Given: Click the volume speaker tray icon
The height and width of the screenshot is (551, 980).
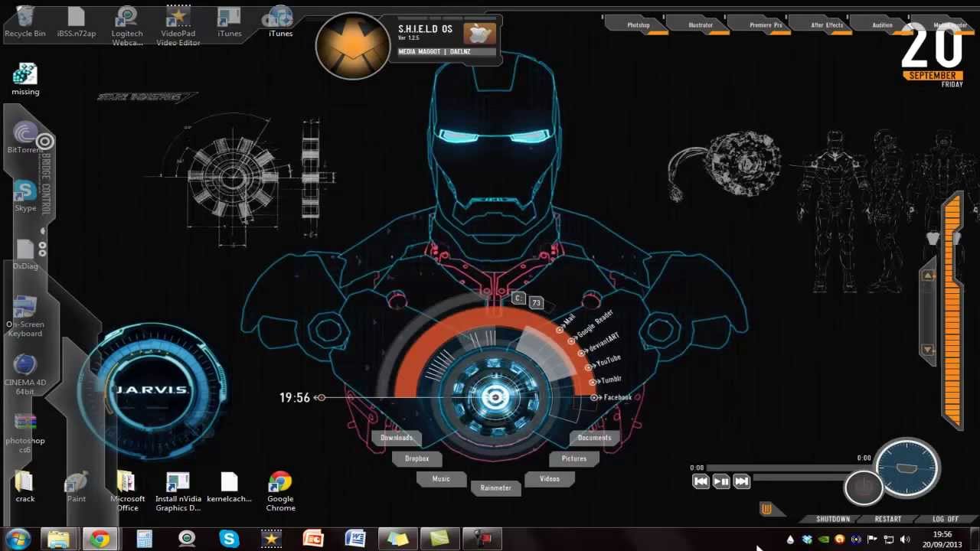Looking at the screenshot, I should click(905, 539).
